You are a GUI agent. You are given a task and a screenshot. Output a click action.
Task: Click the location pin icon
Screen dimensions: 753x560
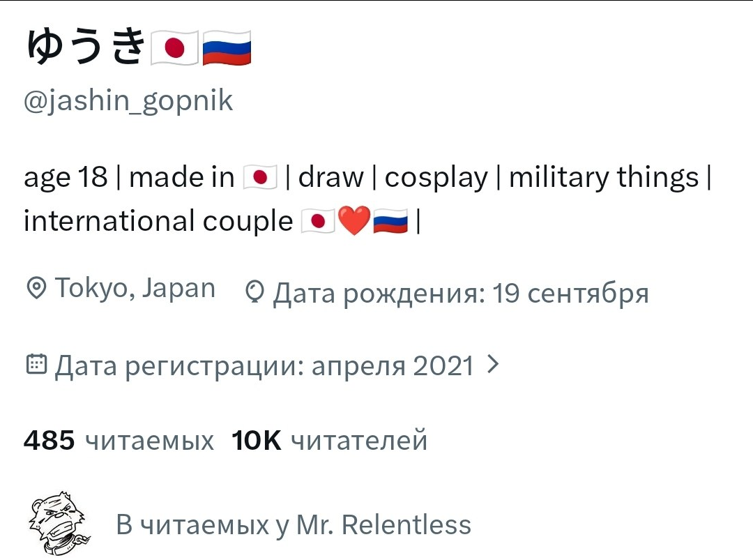(x=36, y=288)
